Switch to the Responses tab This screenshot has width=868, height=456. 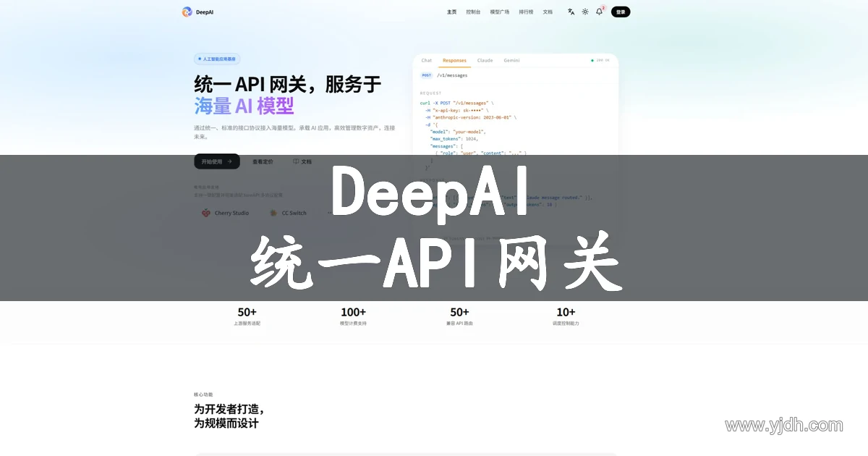pyautogui.click(x=454, y=61)
